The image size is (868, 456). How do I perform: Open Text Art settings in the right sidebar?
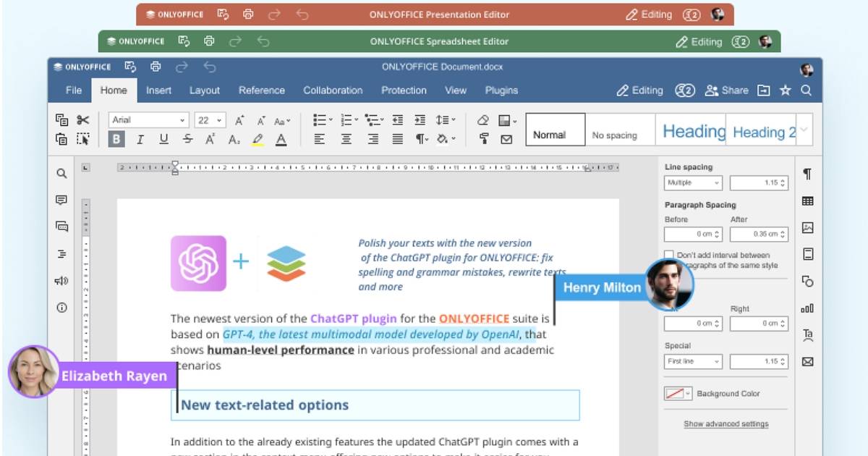pos(807,334)
